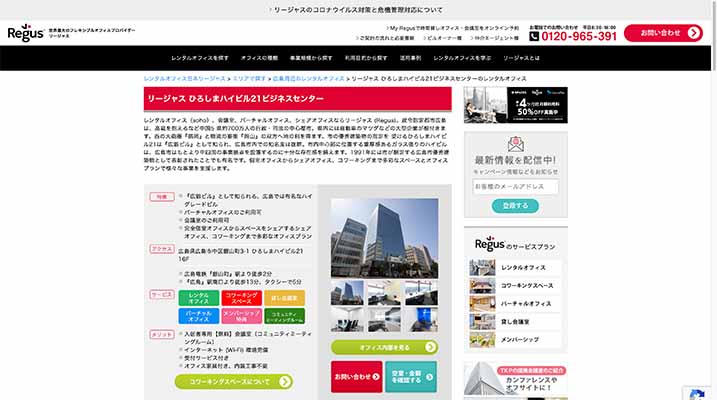Click the green レンタルオフィス service tag
This screenshot has width=717, height=400.
click(x=198, y=298)
